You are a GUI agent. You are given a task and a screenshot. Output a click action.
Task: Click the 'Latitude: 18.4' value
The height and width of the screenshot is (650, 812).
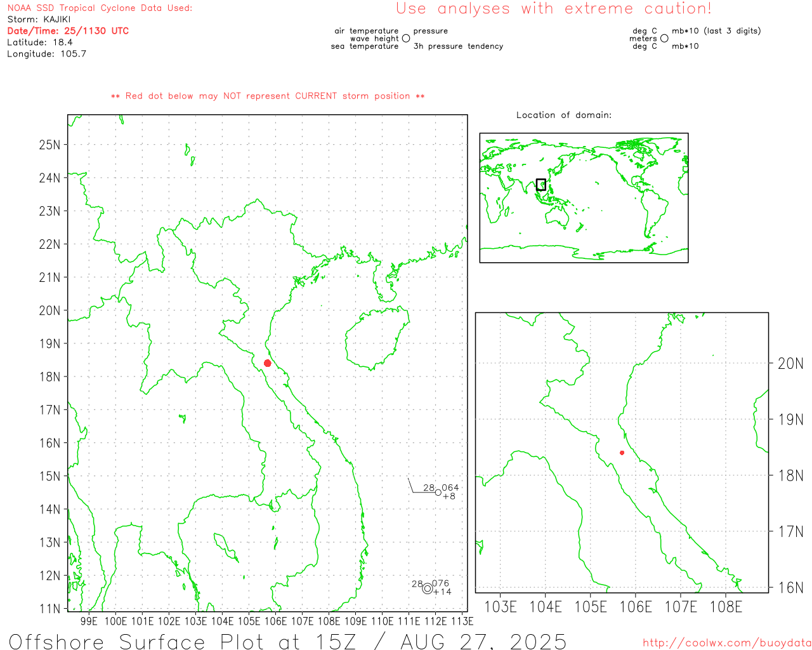click(40, 43)
